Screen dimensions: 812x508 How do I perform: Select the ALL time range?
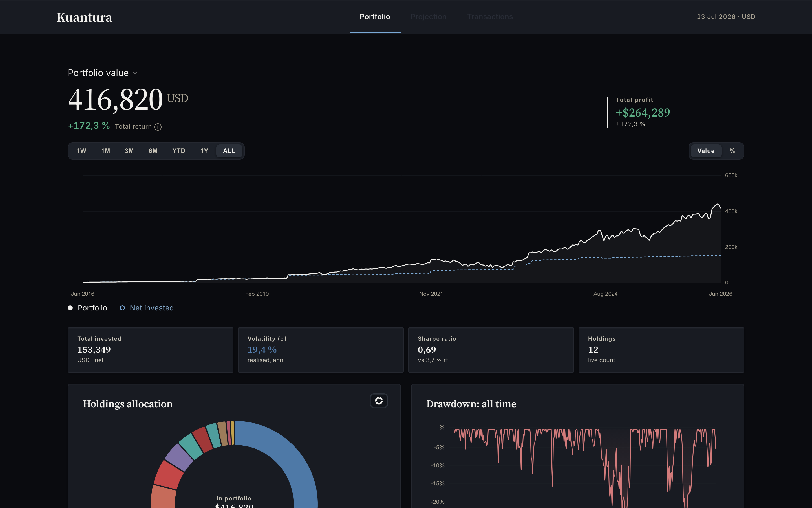pos(229,151)
